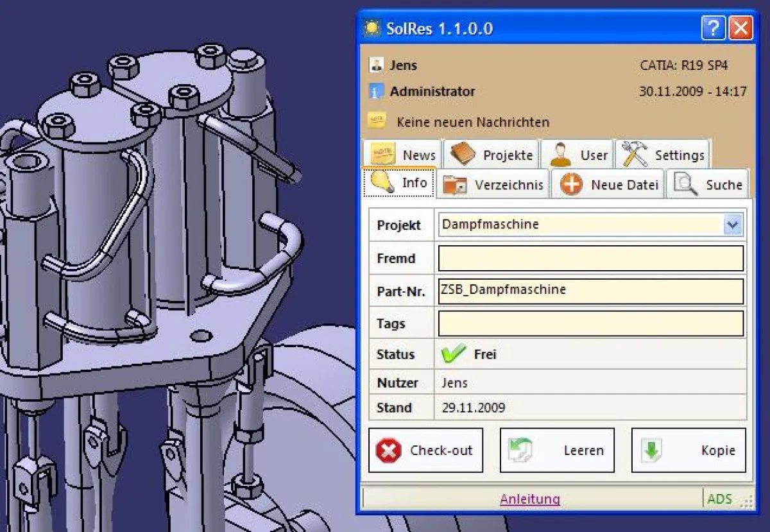The image size is (770, 532).
Task: Click the Settings hammer and wrench icon
Action: (635, 155)
